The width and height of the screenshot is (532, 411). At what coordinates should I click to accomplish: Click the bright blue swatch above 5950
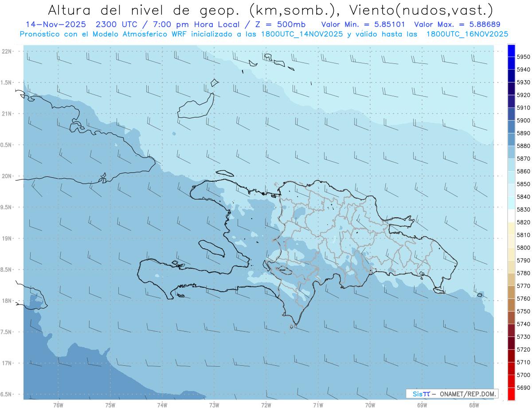click(511, 51)
